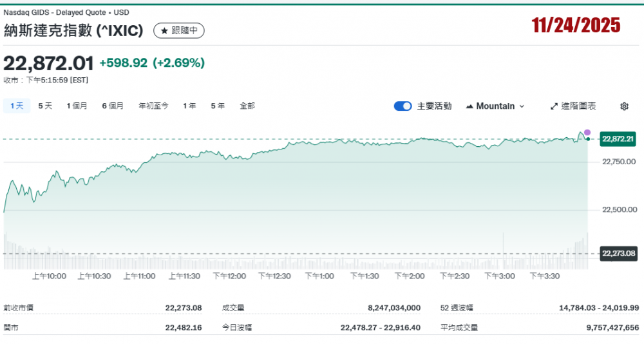Expand the Mountain dropdown chevron

coord(522,106)
